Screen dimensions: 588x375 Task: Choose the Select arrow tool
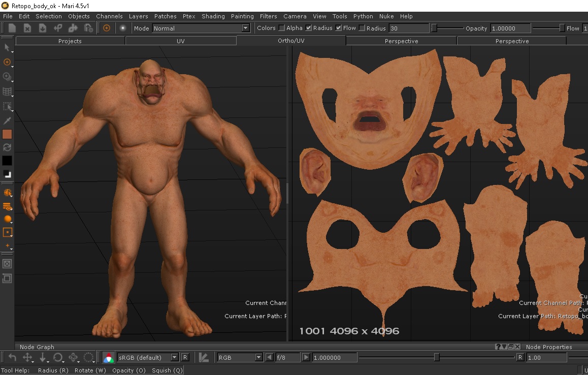click(x=7, y=48)
